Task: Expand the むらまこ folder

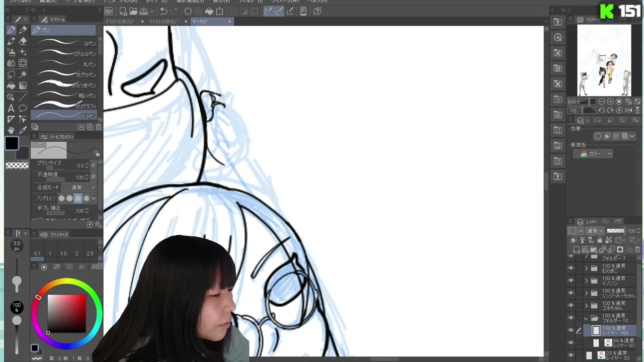Action: click(586, 268)
